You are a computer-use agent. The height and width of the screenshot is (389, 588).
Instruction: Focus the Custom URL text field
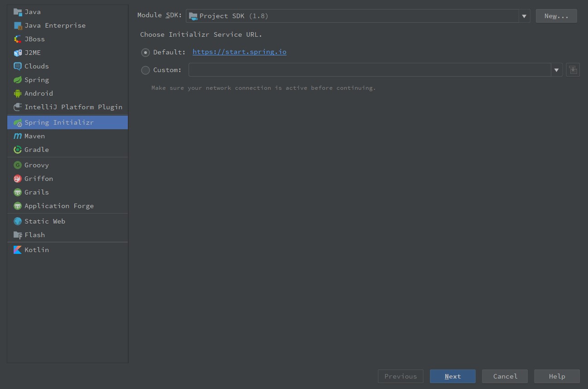(x=370, y=70)
